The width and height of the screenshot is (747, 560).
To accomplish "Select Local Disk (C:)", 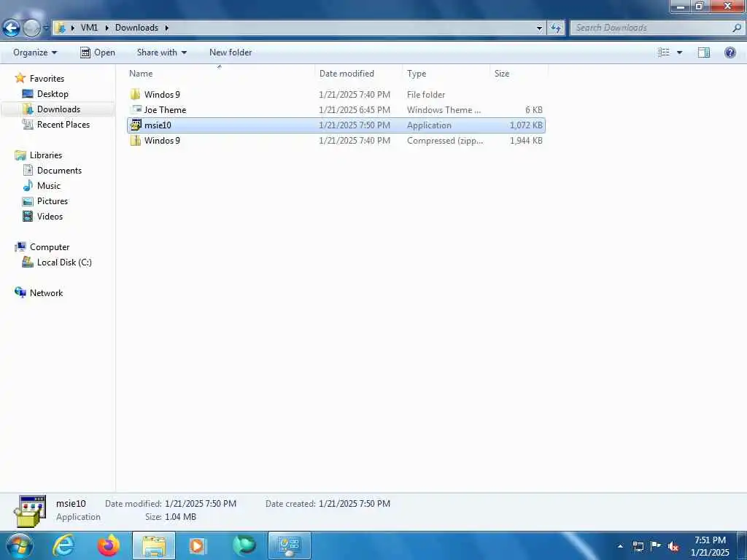I will (64, 262).
